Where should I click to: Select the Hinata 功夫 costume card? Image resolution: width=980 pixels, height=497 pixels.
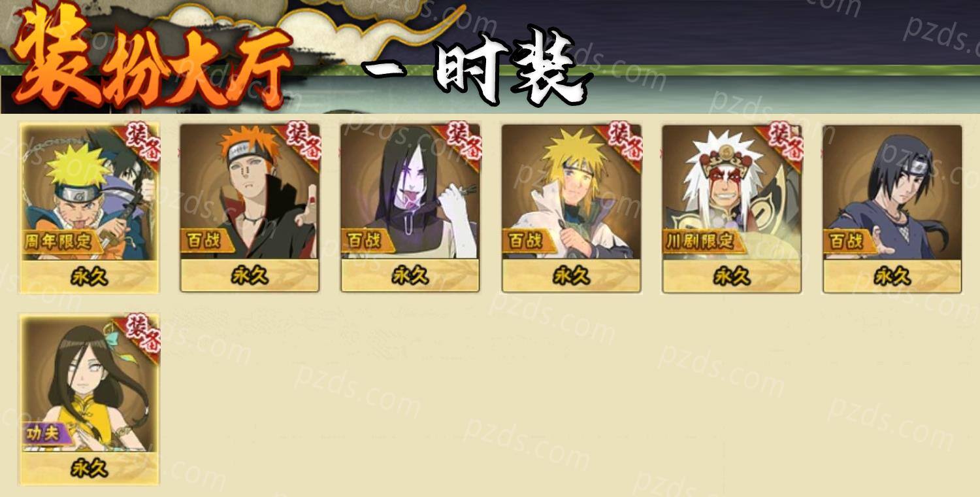[90, 399]
